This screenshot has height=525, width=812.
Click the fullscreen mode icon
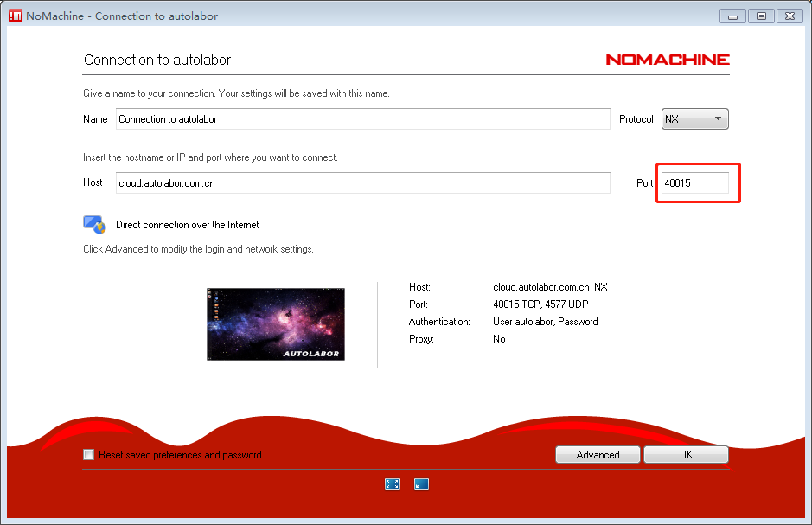(392, 484)
